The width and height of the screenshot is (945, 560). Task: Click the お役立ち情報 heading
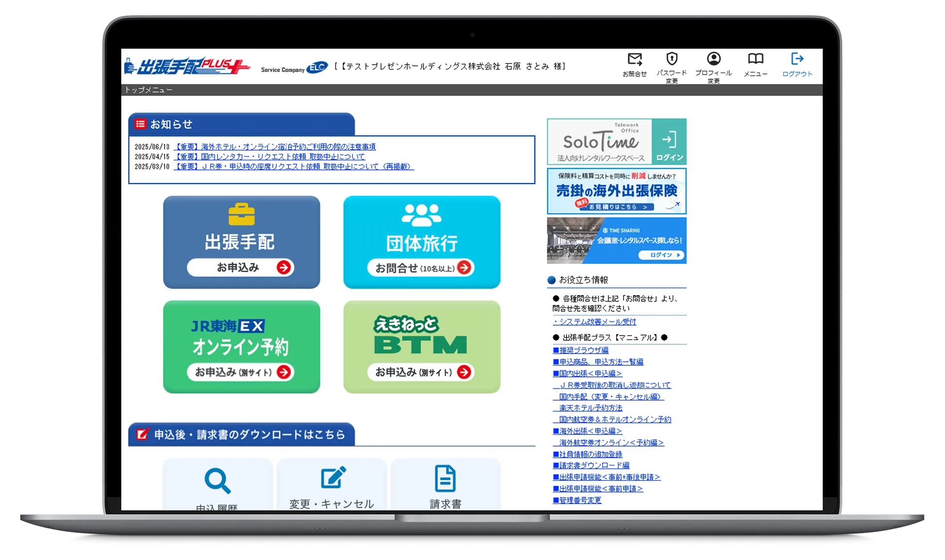click(584, 280)
